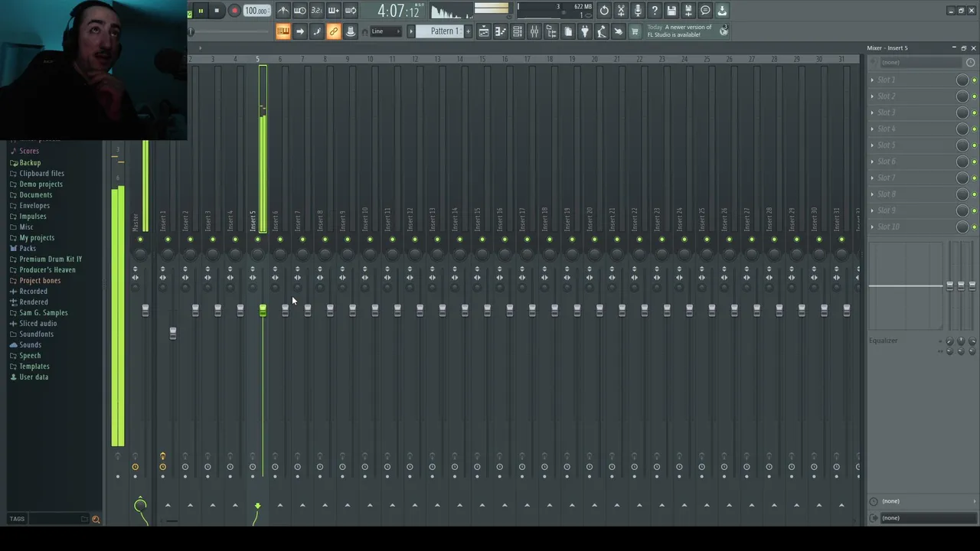The height and width of the screenshot is (551, 980).
Task: Open the Browser view toolbar icon
Action: tap(551, 31)
